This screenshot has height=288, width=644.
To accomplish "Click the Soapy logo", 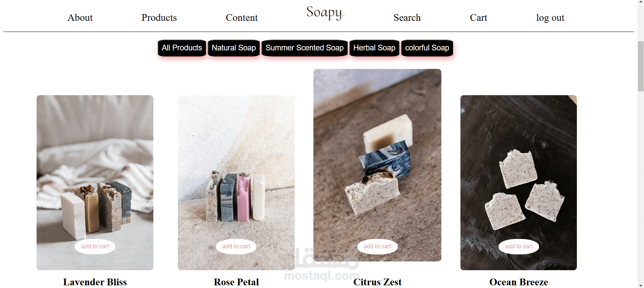I will point(325,13).
